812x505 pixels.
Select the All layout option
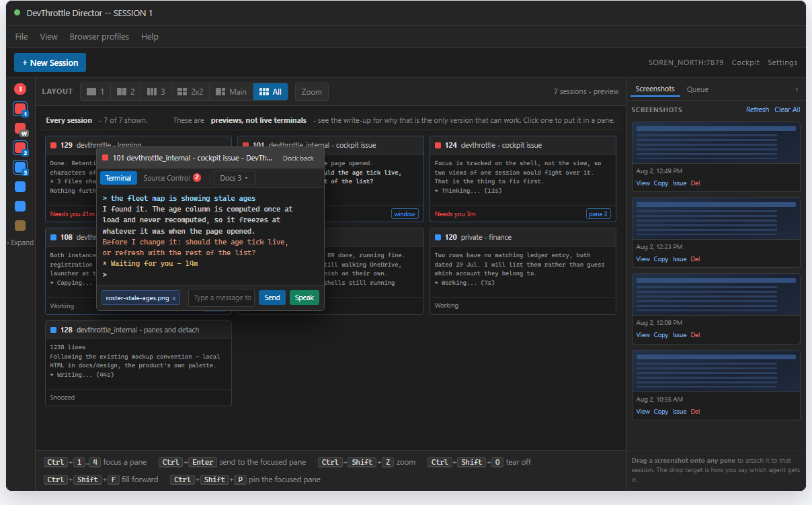point(270,91)
